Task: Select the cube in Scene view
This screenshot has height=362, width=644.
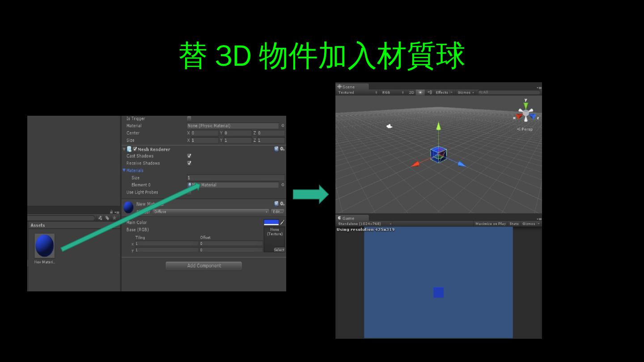Action: (x=438, y=154)
